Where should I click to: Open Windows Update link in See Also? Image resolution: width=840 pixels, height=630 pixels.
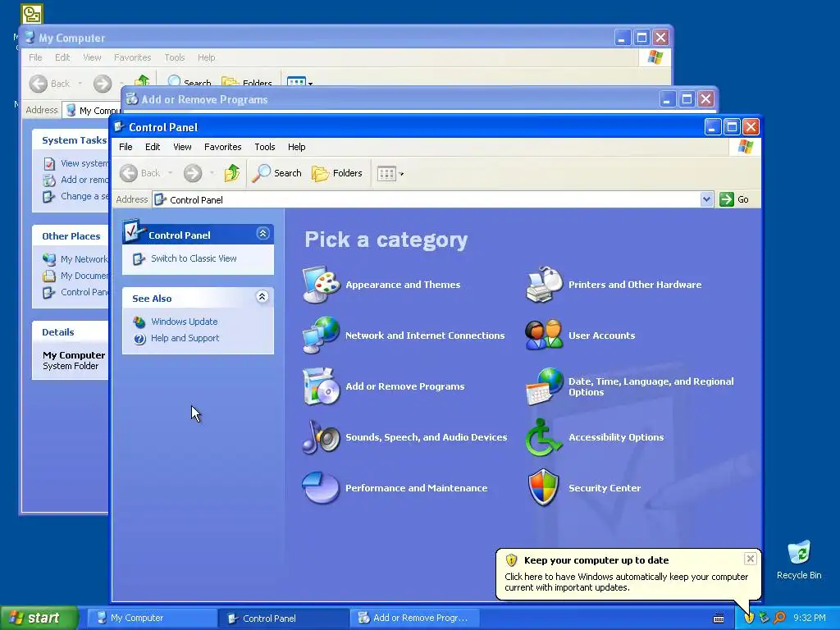(185, 322)
